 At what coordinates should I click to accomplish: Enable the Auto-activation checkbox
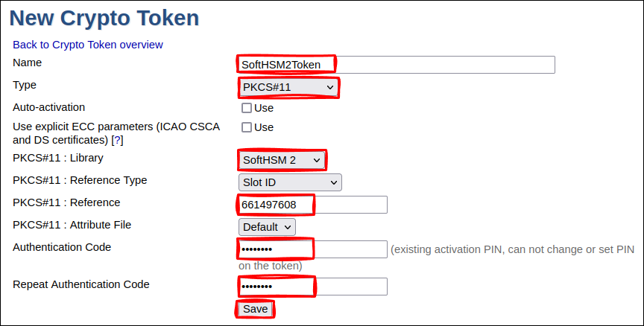point(247,108)
